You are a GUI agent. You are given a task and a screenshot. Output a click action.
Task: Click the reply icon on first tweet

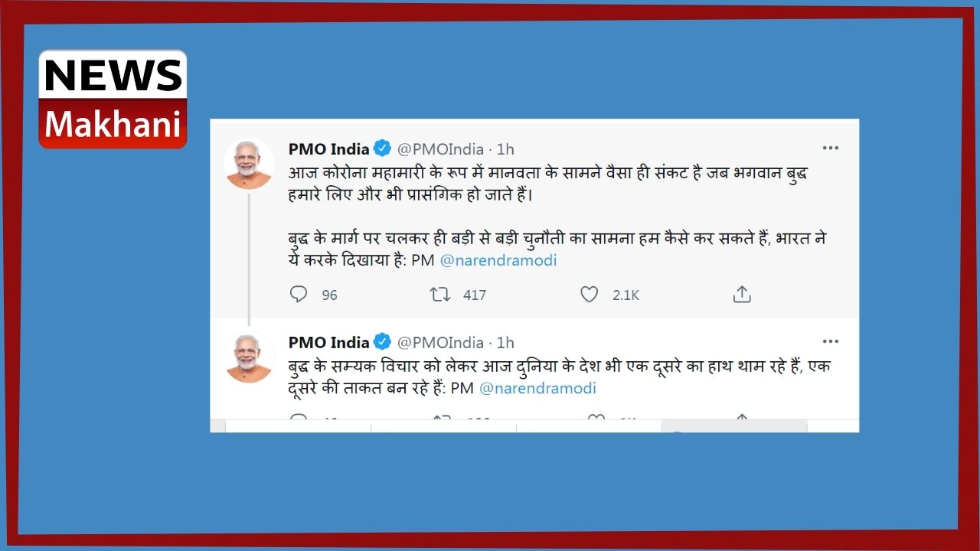click(x=299, y=295)
